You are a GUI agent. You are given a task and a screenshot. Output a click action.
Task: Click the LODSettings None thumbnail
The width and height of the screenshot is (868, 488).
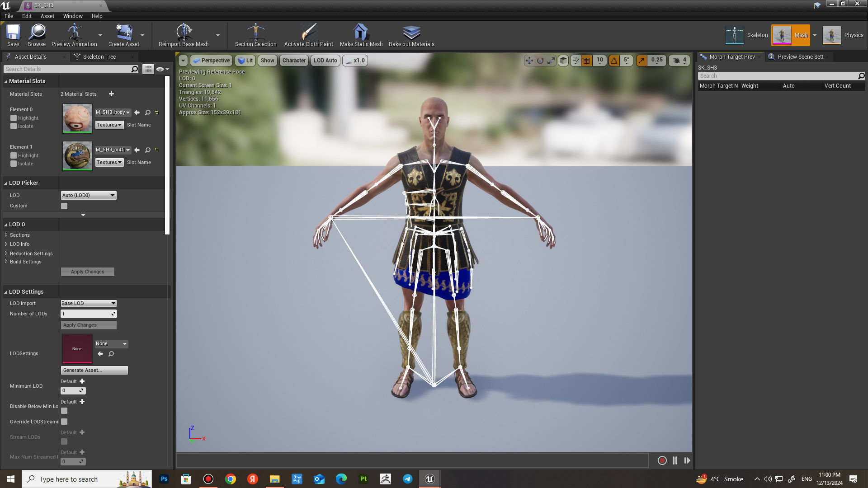click(x=77, y=349)
